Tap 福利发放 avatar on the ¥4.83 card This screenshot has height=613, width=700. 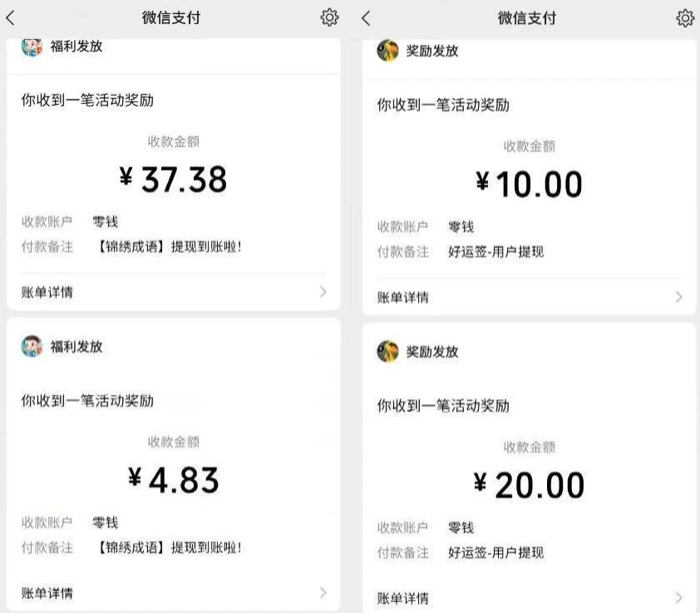click(x=32, y=346)
